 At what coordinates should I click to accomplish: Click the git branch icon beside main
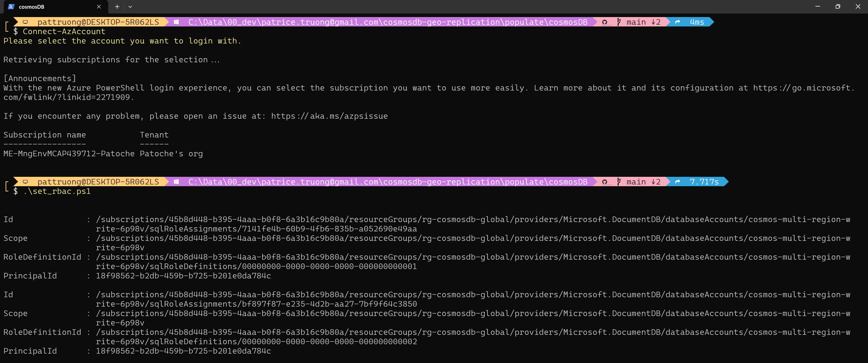(x=619, y=22)
